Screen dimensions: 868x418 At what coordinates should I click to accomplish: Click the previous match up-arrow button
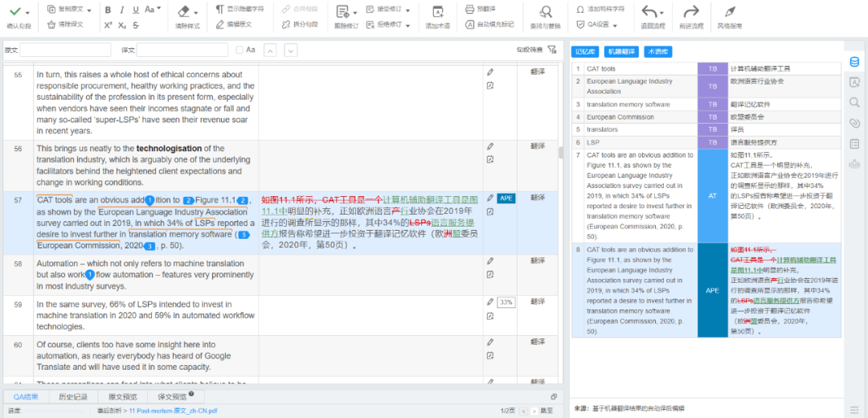[269, 50]
